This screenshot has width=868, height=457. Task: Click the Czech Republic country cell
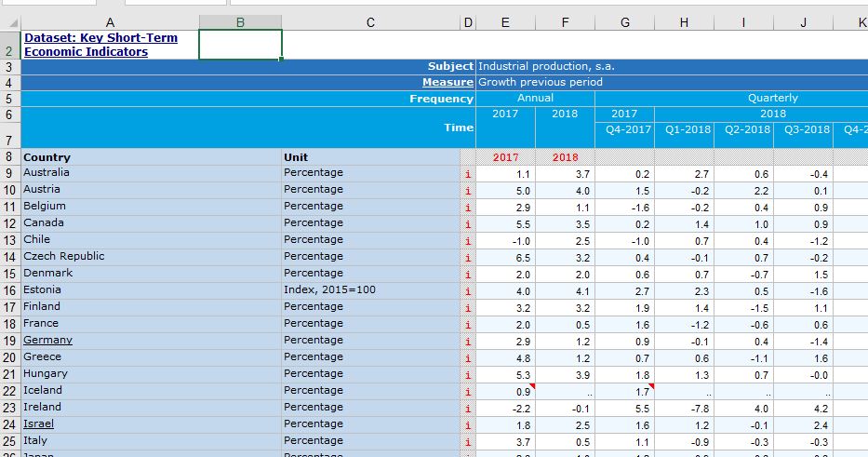click(151, 257)
